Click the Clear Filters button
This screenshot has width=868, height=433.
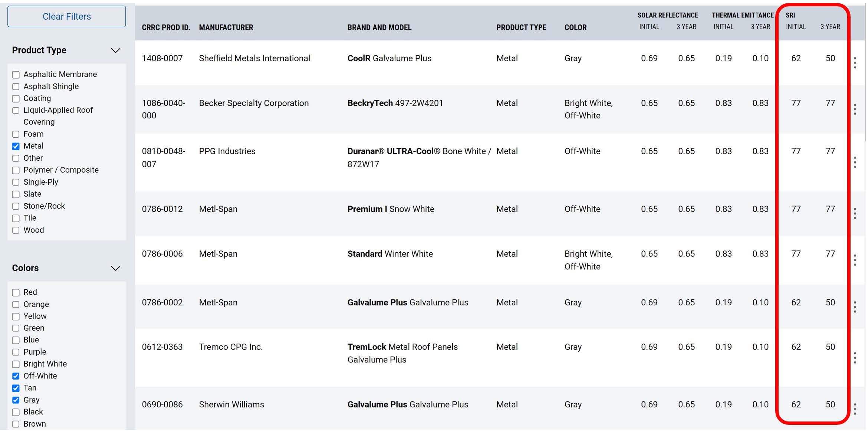(x=67, y=16)
